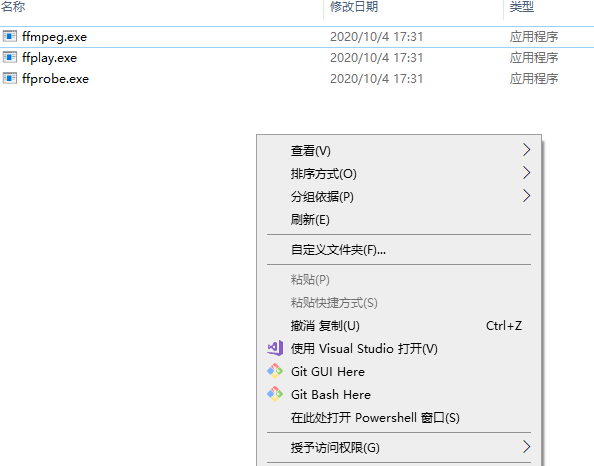Click the ffmpeg.exe application icon
The height and width of the screenshot is (466, 594).
click(10, 36)
